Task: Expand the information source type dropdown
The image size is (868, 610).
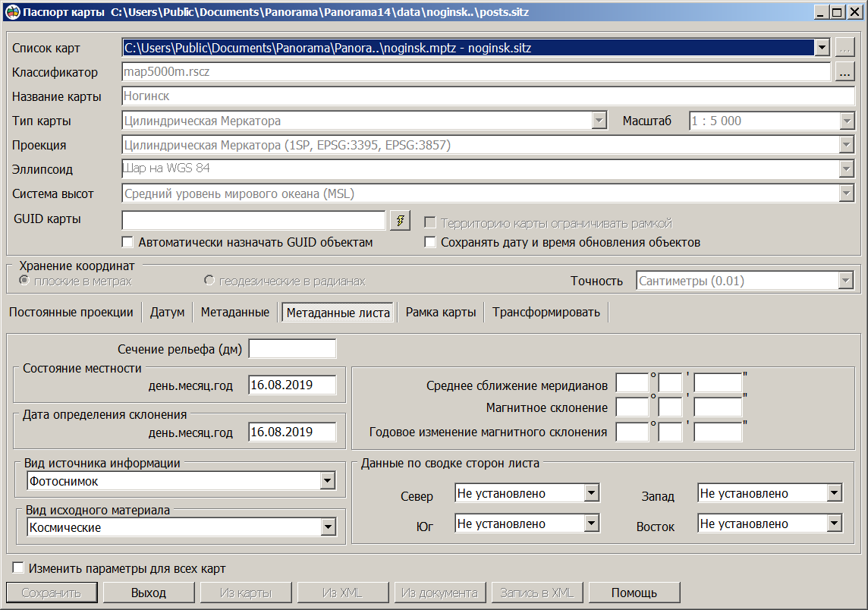Action: pos(328,480)
